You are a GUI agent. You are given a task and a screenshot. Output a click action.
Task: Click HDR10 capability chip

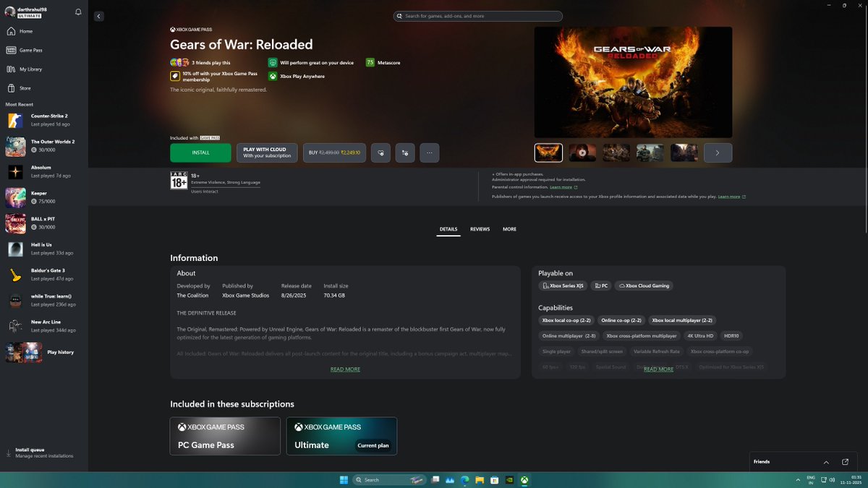(731, 336)
